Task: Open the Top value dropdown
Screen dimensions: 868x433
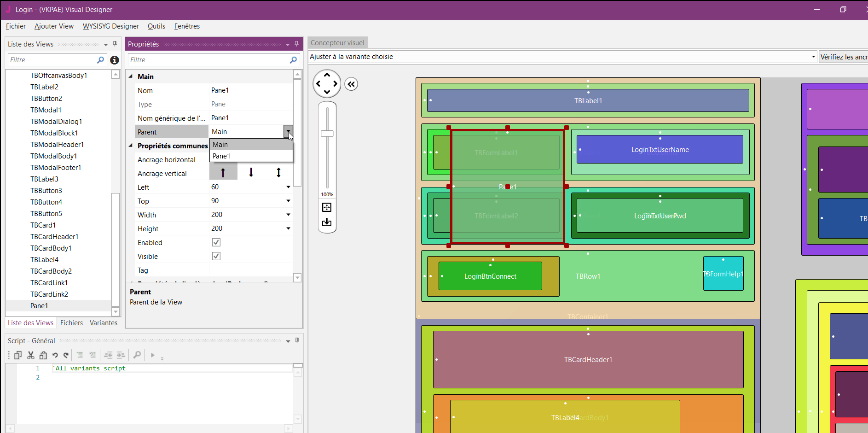Action: (288, 201)
